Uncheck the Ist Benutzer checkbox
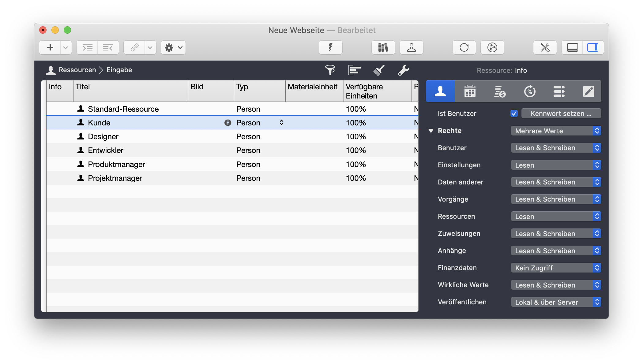Viewport: 643px width, 364px height. [x=514, y=113]
